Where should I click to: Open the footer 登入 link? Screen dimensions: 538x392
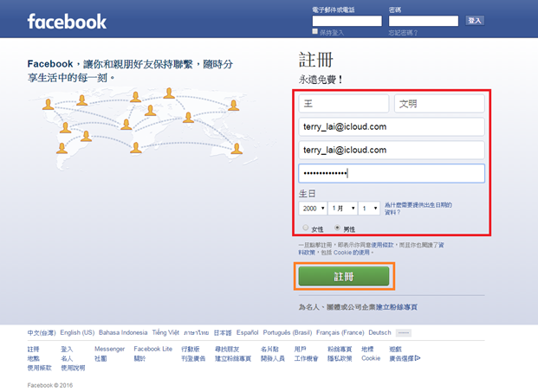coord(67,350)
